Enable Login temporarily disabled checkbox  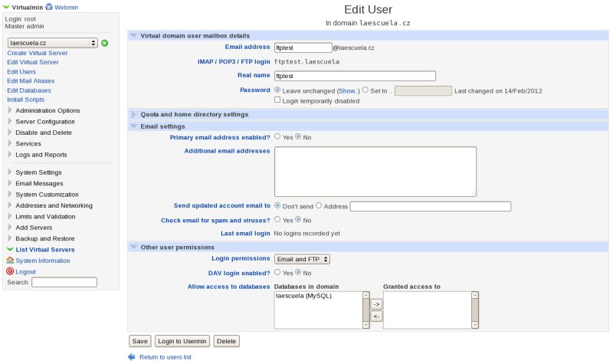tap(277, 100)
